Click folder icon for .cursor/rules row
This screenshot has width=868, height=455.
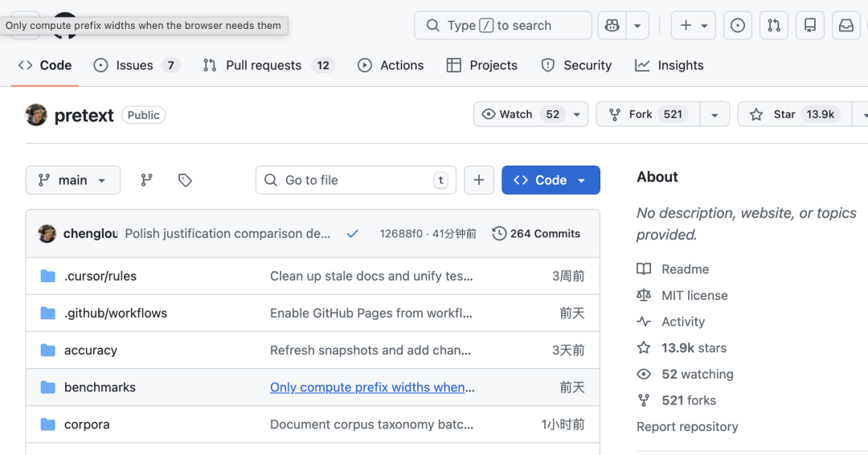point(48,276)
